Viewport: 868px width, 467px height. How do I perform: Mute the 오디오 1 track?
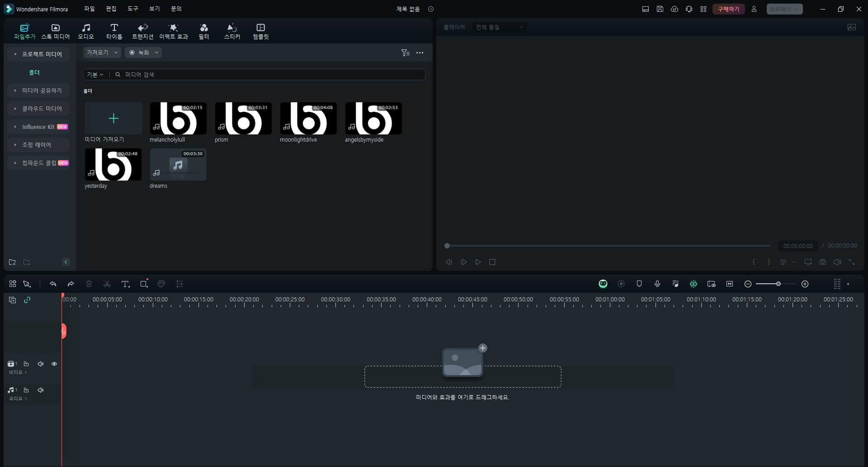(41, 390)
